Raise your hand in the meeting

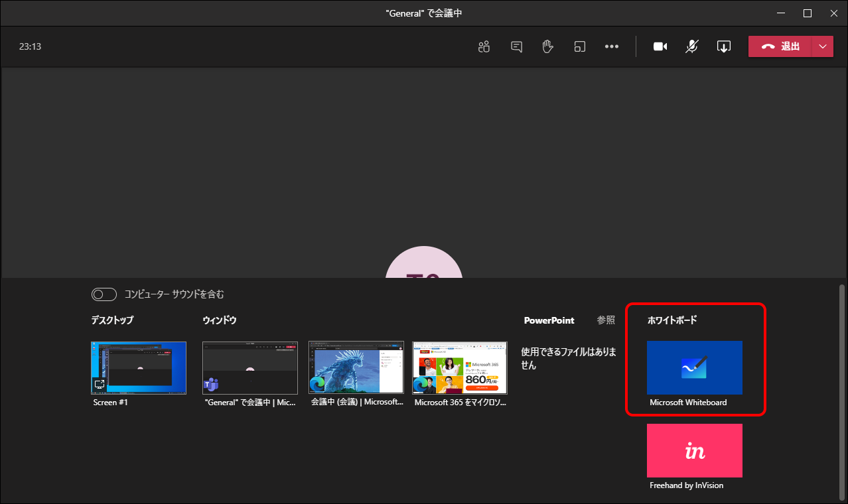(547, 46)
